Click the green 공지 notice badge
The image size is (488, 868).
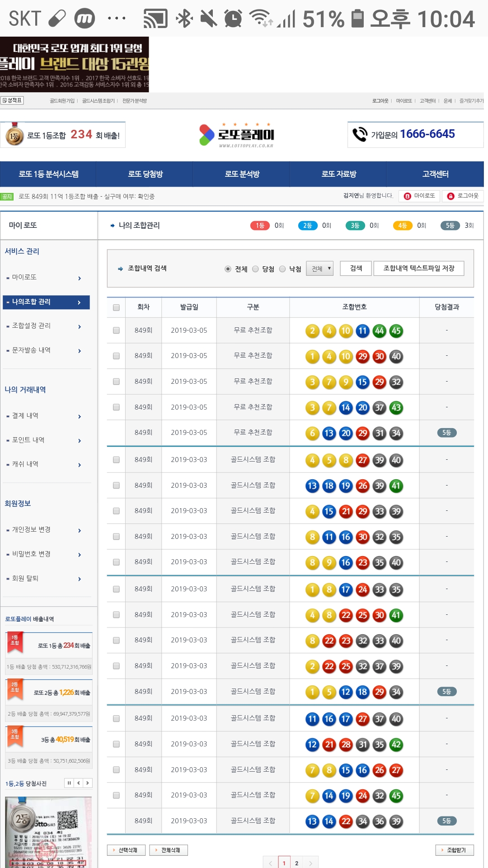coord(7,197)
